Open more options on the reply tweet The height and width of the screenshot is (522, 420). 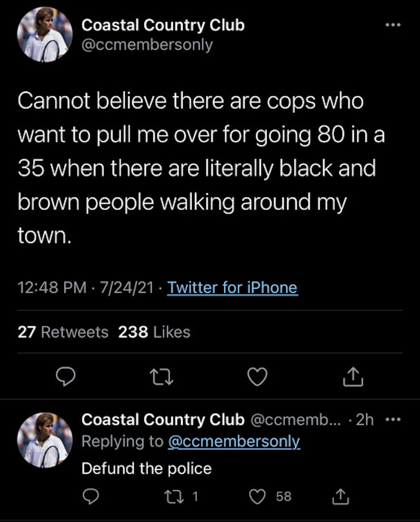click(393, 419)
